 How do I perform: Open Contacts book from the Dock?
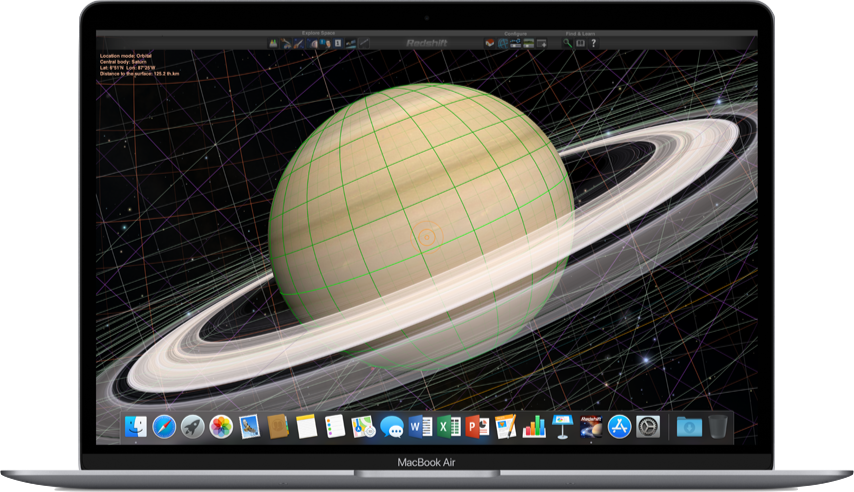(x=278, y=427)
